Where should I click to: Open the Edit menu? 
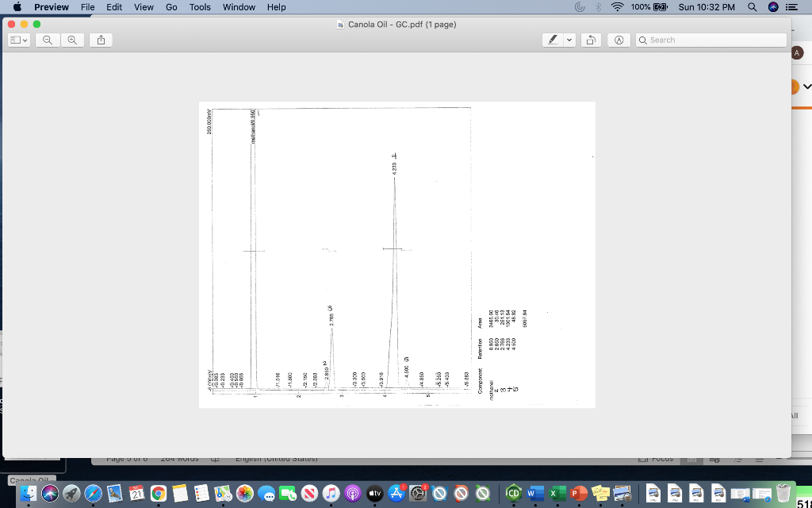[x=114, y=6]
